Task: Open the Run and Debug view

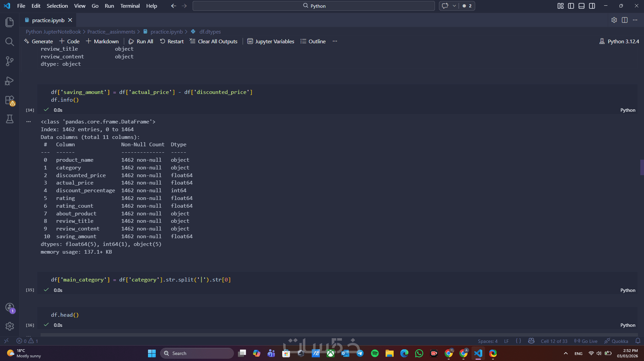Action: [9, 81]
